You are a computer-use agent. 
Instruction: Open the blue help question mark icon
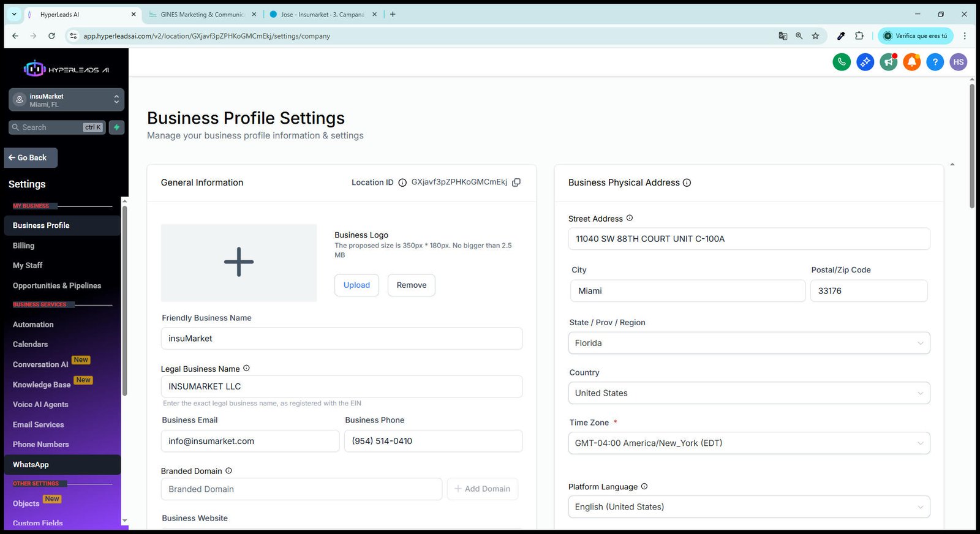[x=935, y=62]
